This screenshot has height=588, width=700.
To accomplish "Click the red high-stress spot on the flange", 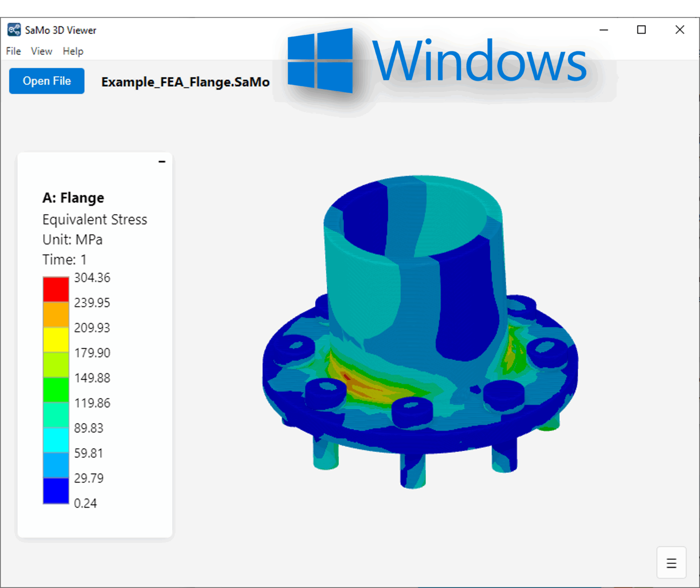I will pyautogui.click(x=347, y=377).
